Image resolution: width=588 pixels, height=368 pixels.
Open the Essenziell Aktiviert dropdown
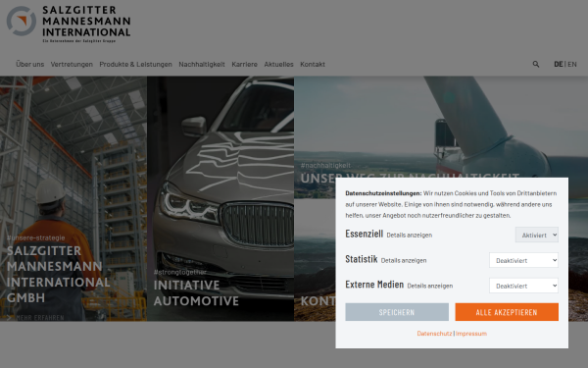[x=537, y=236]
